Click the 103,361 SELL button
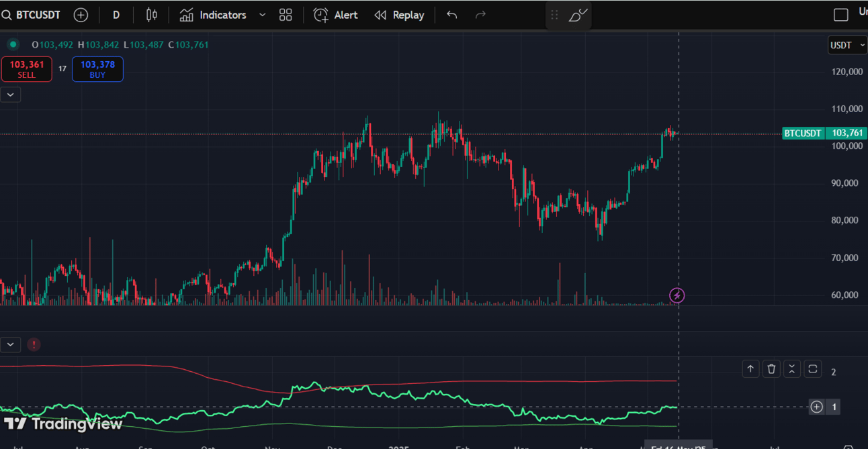 tap(27, 69)
